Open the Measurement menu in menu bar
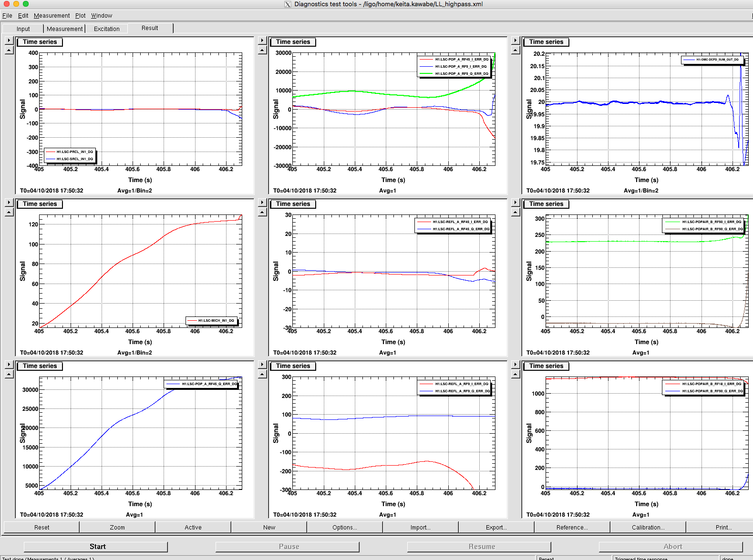Image resolution: width=753 pixels, height=560 pixels. click(52, 16)
